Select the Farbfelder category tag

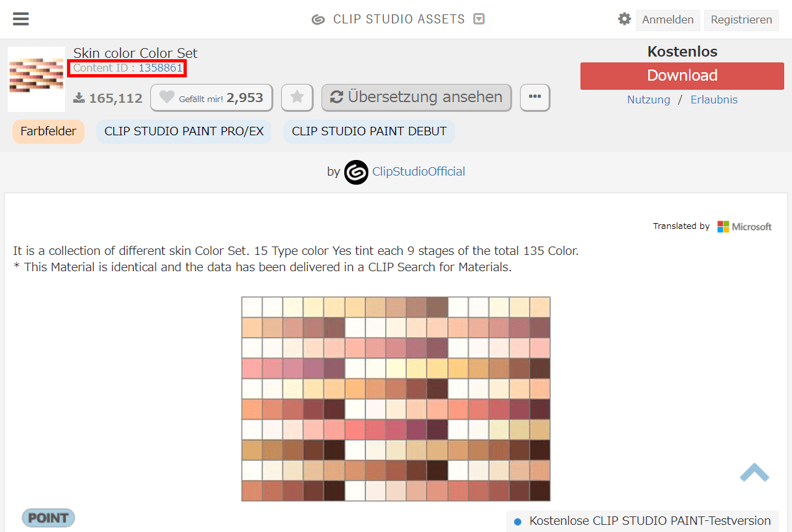click(x=48, y=131)
